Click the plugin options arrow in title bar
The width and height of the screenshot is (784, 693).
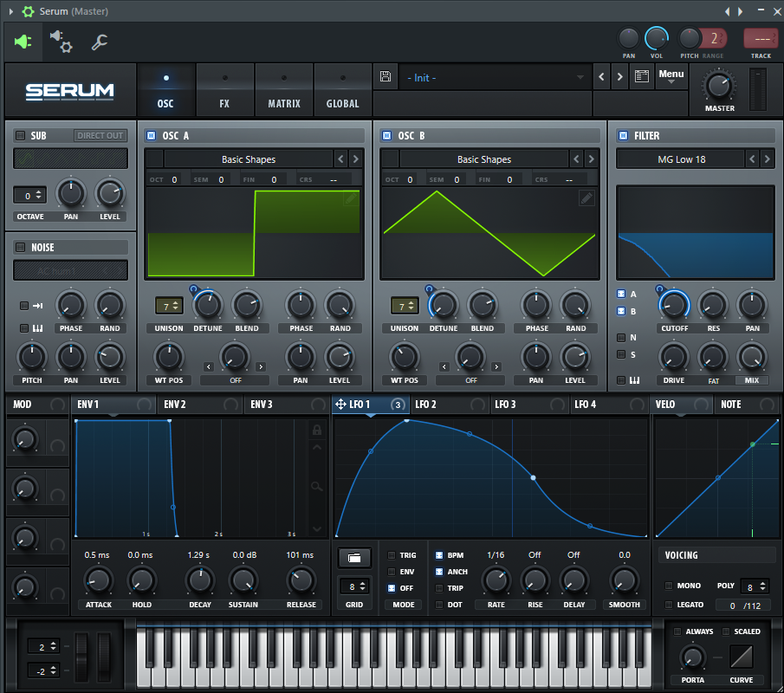tap(11, 11)
